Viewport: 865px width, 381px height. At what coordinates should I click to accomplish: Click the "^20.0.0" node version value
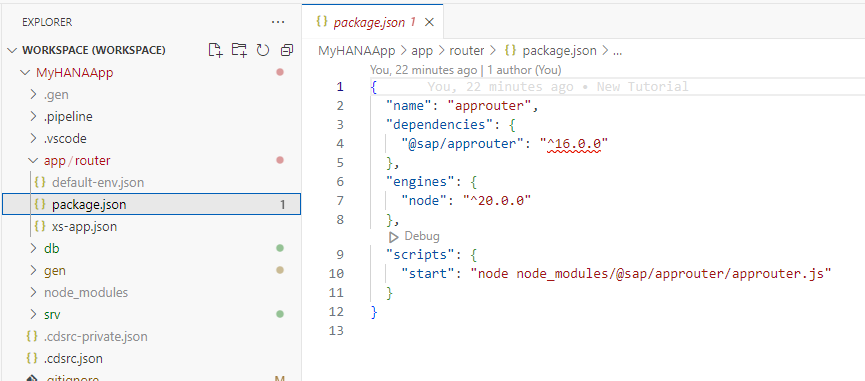[496, 200]
